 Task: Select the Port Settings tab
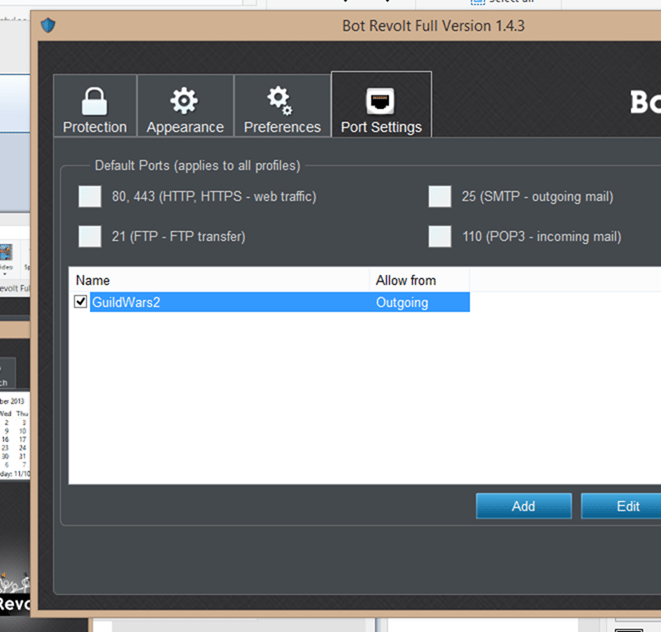382,105
